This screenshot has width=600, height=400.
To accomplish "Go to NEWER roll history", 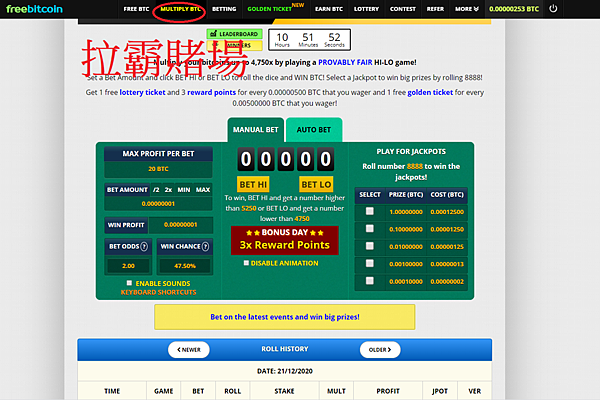I will click(x=189, y=349).
